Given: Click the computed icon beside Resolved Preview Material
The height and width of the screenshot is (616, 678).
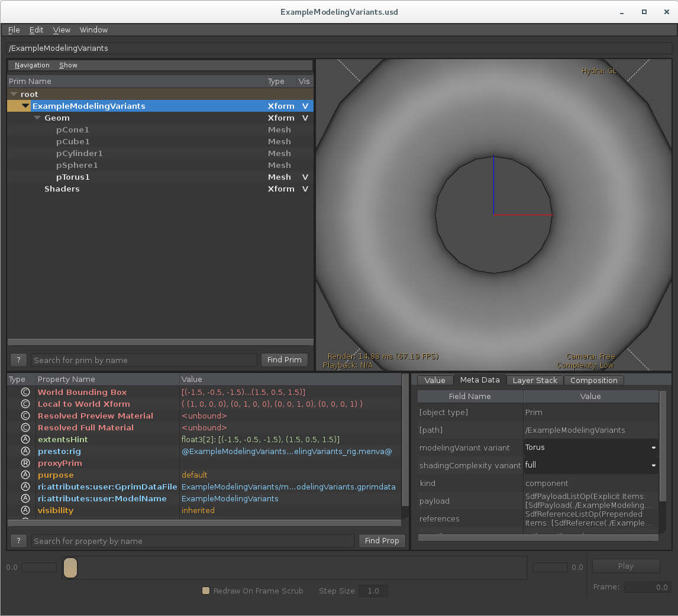Looking at the screenshot, I should [x=25, y=416].
